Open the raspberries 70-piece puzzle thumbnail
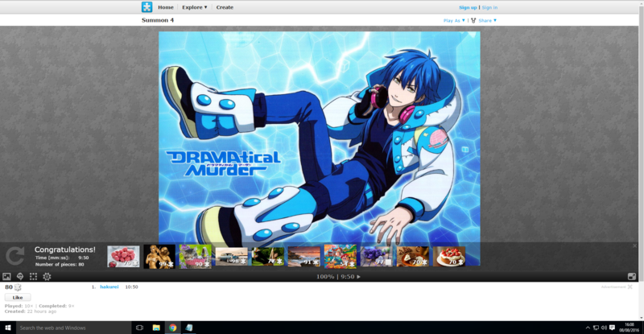Viewport: 644px width, 334px height. (x=123, y=257)
